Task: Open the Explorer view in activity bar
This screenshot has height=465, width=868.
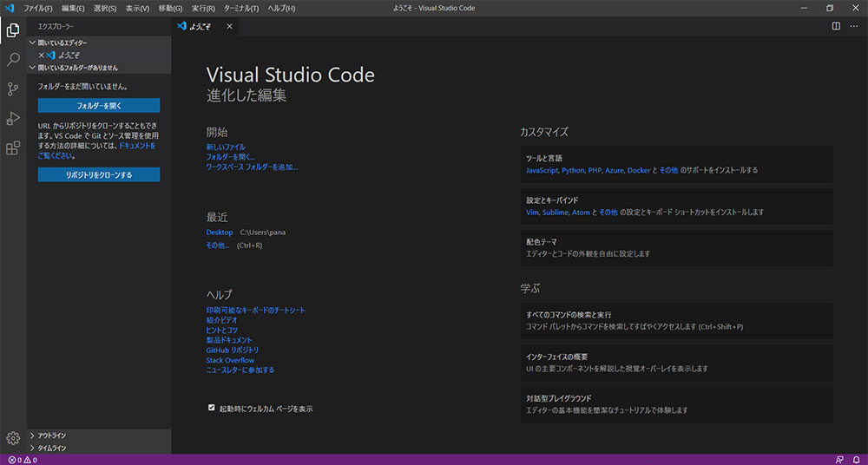Action: pos(13,30)
